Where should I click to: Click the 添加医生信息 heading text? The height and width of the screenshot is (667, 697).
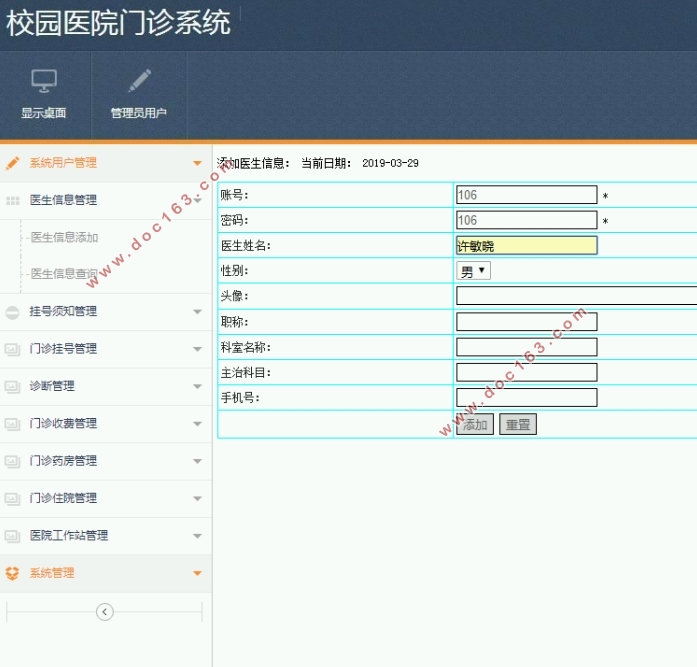click(x=253, y=164)
